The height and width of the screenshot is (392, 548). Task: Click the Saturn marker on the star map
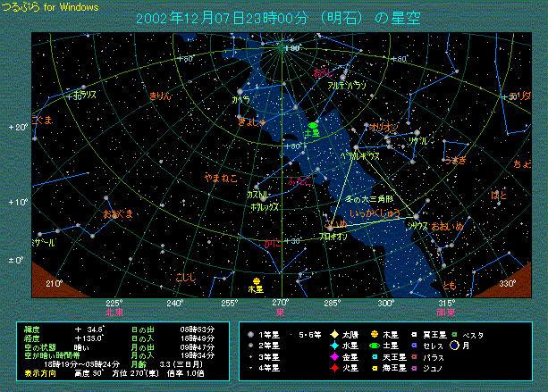pos(312,125)
